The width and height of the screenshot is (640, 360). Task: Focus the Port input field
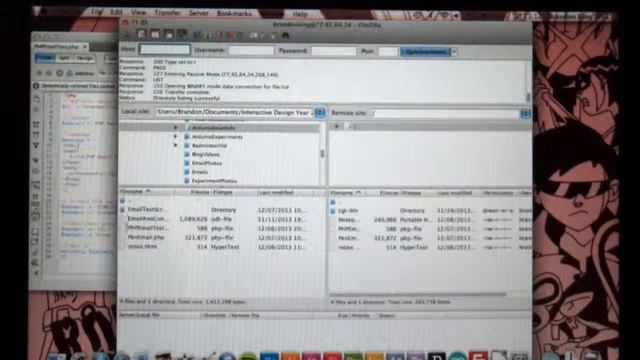pos(388,51)
